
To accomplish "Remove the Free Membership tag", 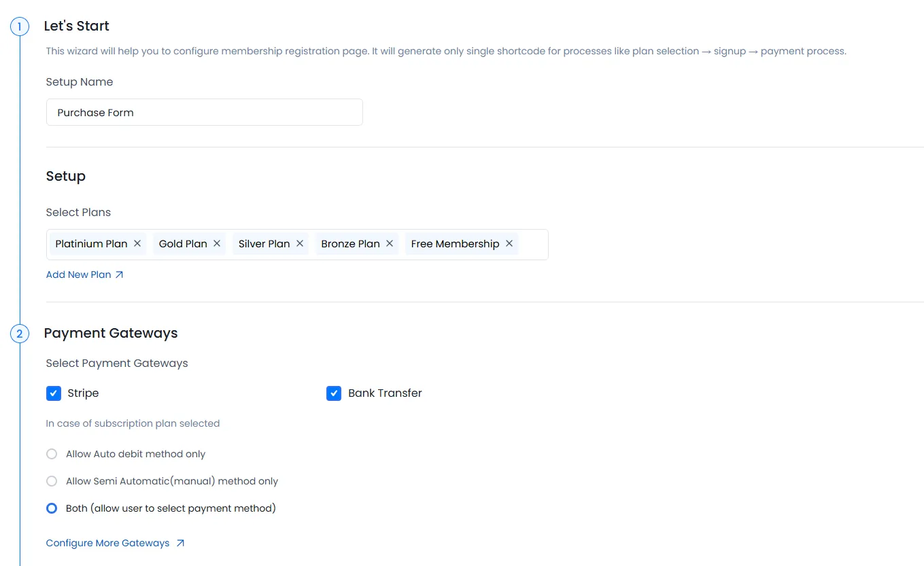I will (509, 243).
